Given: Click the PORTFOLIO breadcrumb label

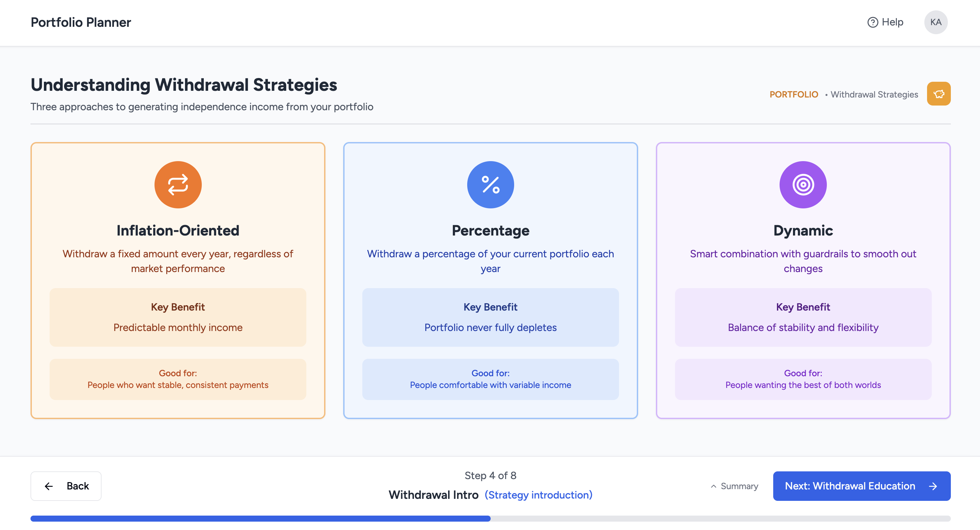Looking at the screenshot, I should coord(794,94).
